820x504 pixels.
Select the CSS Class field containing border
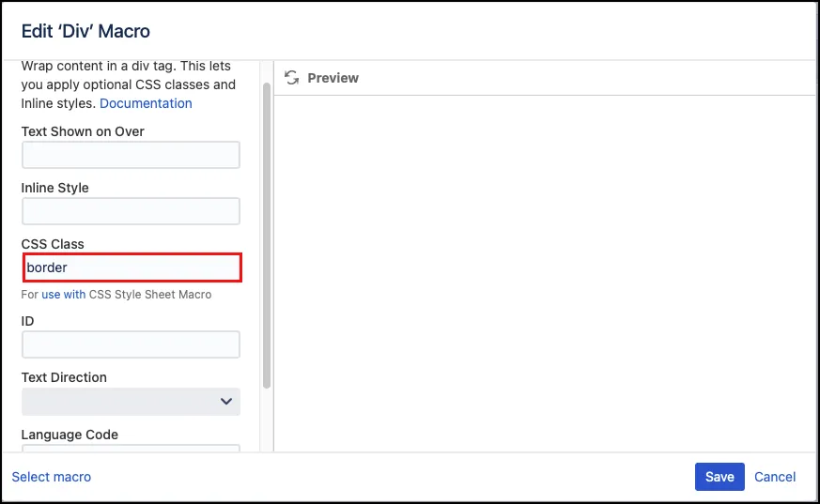(x=132, y=267)
